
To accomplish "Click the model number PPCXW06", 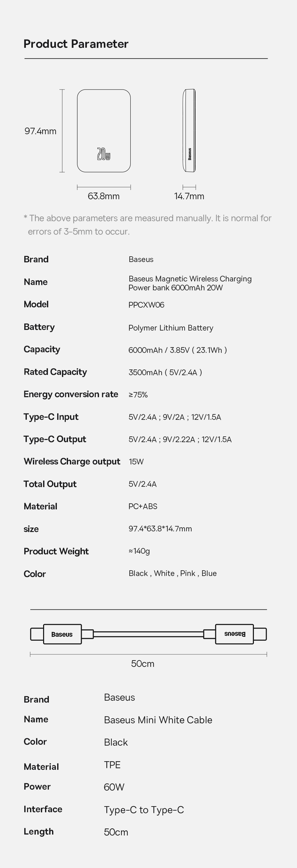I will pyautogui.click(x=146, y=305).
